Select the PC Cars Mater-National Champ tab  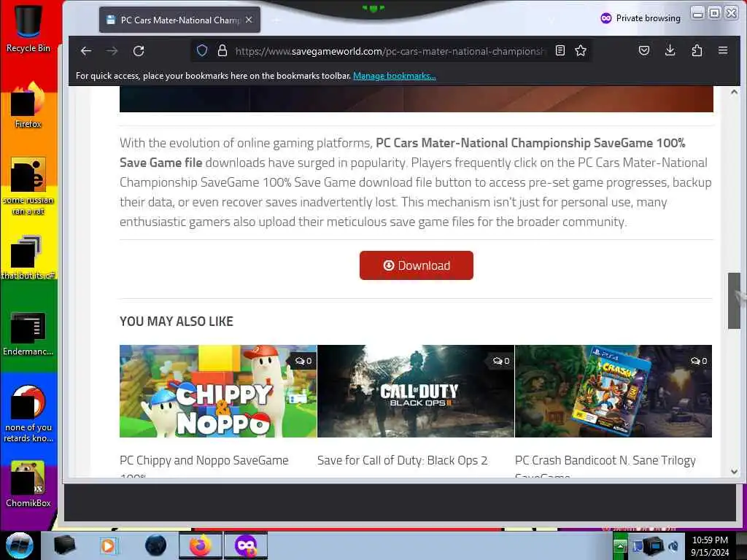click(179, 20)
